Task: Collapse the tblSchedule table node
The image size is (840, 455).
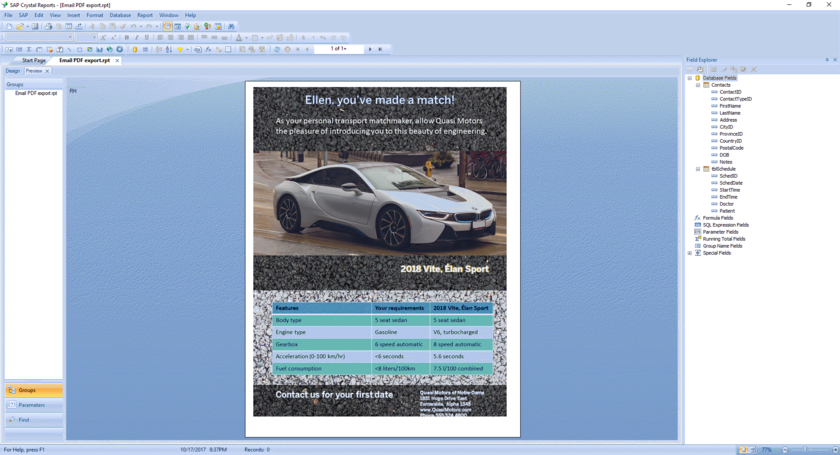Action: pos(698,169)
